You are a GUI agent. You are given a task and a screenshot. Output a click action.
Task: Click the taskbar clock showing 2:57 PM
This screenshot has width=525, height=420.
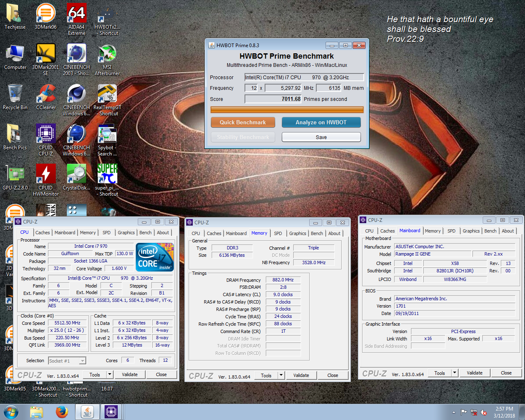[504, 412]
